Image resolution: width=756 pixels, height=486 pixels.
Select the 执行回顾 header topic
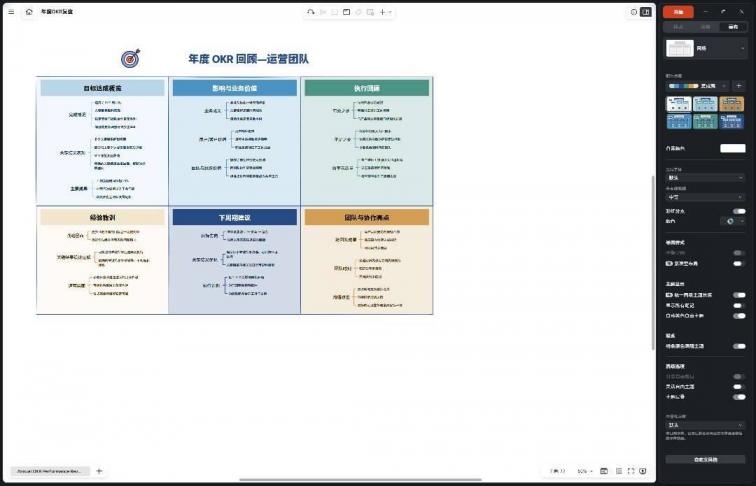coord(367,88)
